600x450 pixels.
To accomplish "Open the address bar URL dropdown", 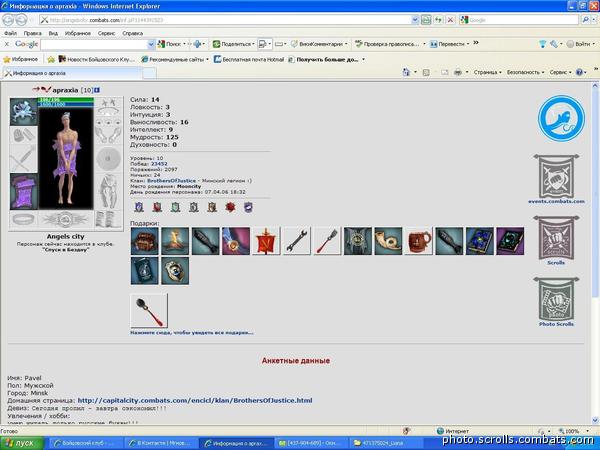I will pyautogui.click(x=414, y=20).
